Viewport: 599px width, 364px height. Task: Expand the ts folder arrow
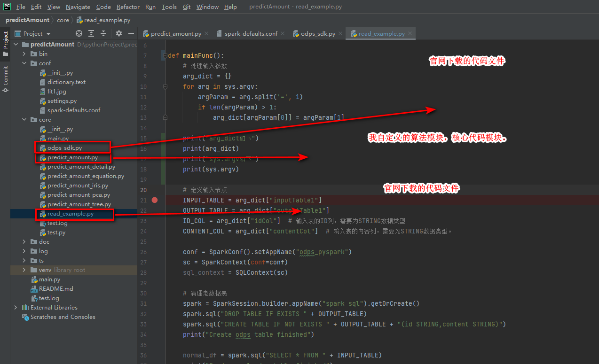click(24, 260)
